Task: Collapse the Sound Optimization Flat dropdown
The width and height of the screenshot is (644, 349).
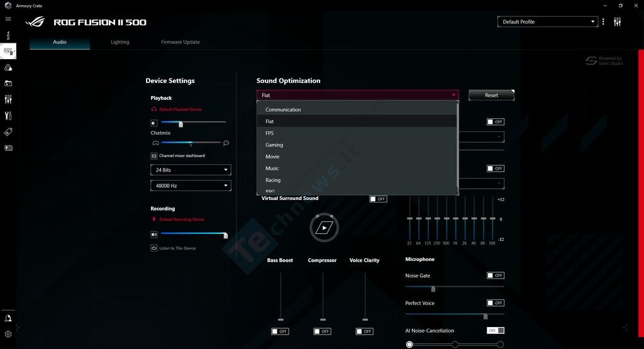Action: 357,95
